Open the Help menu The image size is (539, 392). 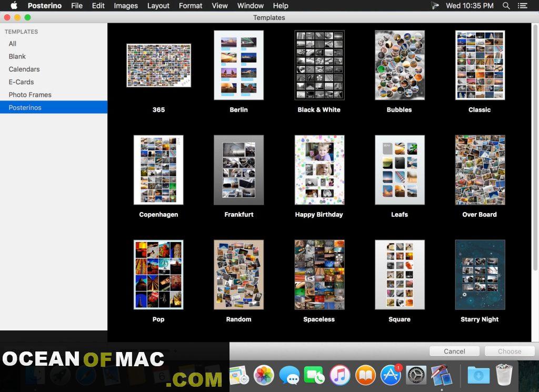[x=281, y=5]
